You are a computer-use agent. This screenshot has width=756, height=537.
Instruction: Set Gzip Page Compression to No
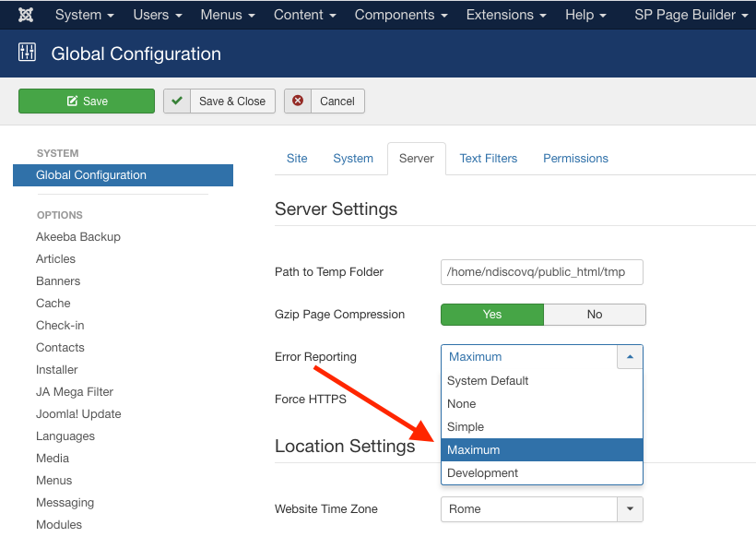[595, 315]
